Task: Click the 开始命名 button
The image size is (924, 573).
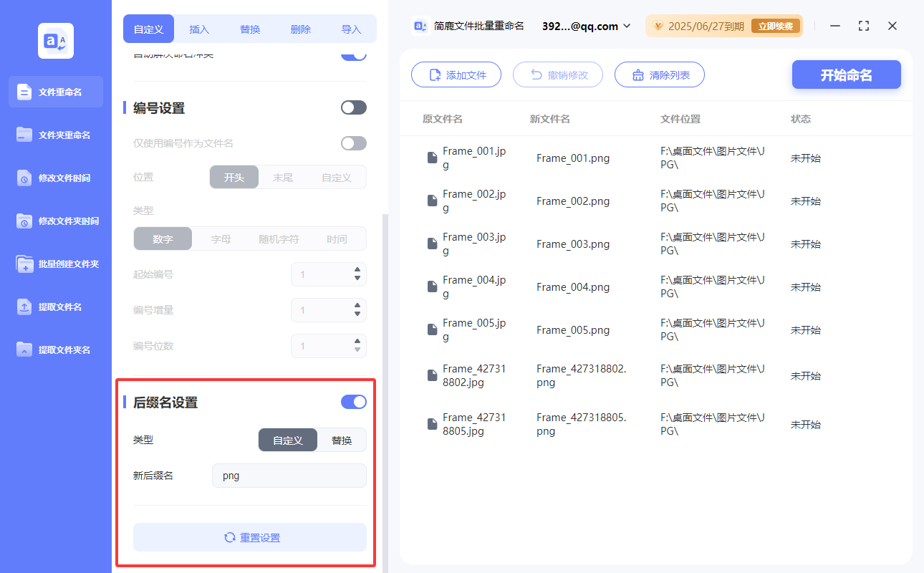Action: click(846, 74)
